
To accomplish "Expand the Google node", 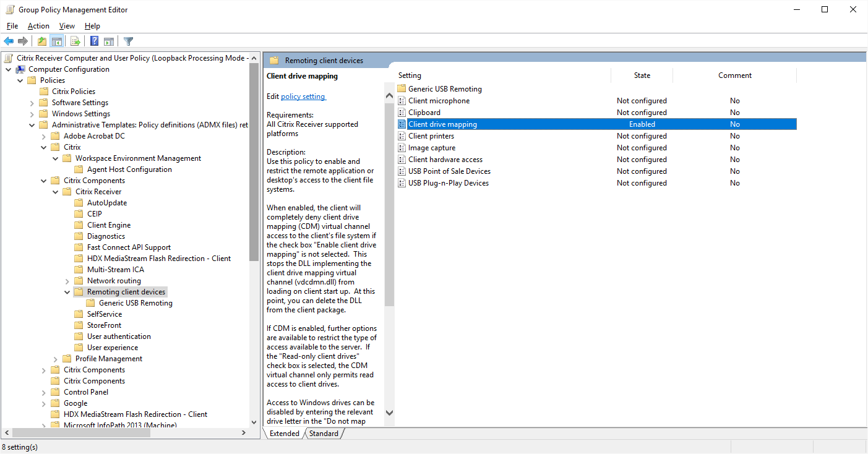I will click(x=44, y=403).
